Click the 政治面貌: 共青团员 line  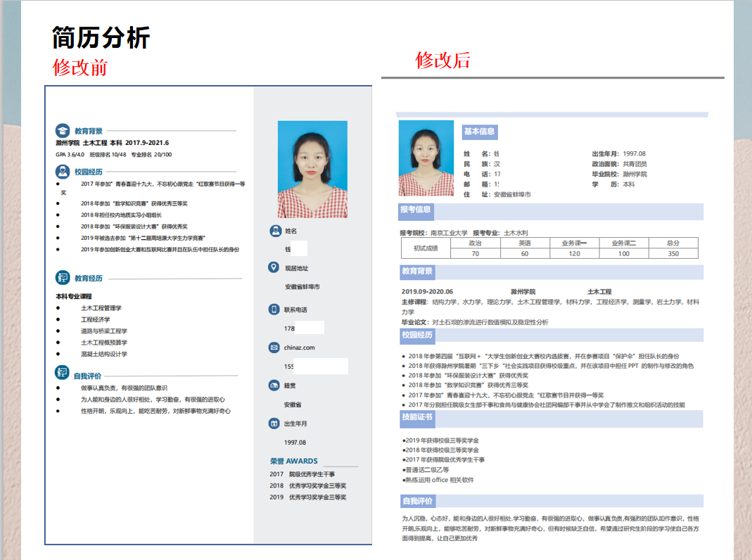620,164
